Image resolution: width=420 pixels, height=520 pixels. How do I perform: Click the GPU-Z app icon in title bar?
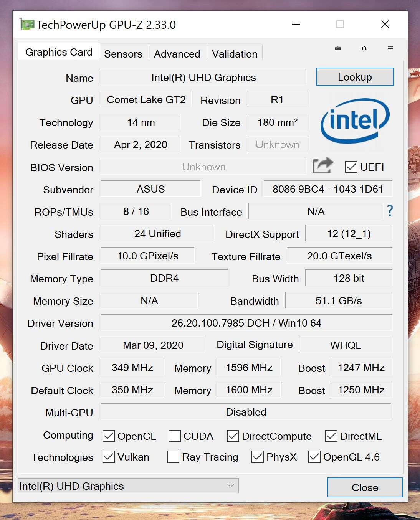(27, 25)
